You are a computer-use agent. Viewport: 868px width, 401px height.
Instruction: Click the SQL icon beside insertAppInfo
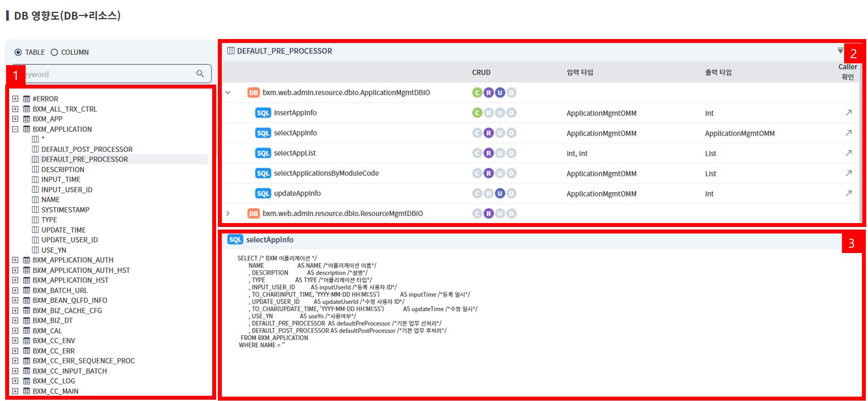click(263, 112)
